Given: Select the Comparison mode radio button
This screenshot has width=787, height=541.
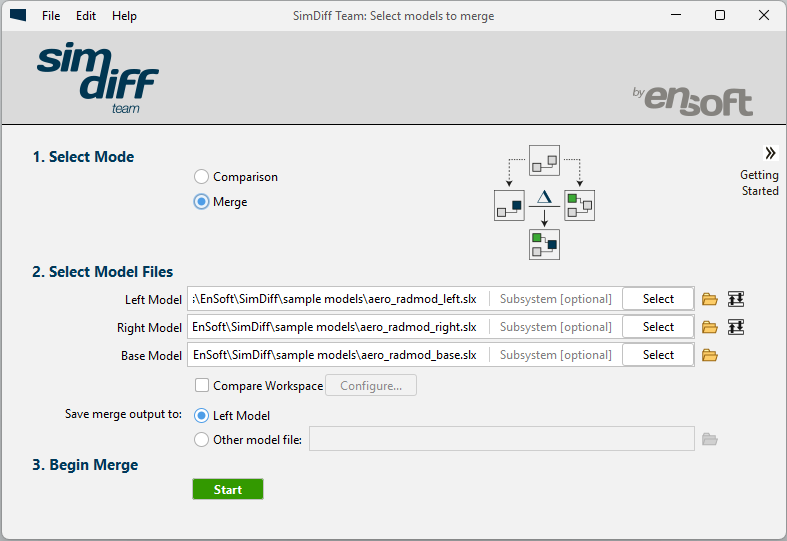Looking at the screenshot, I should [x=201, y=177].
